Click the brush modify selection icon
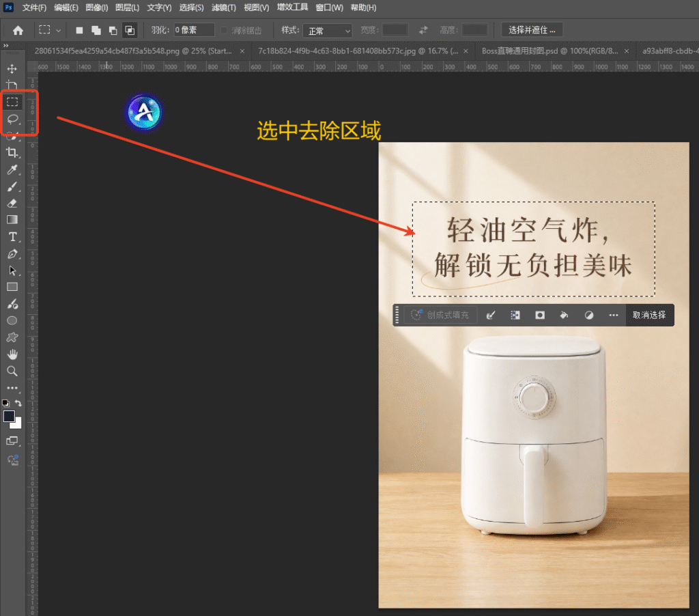This screenshot has width=699, height=616. (x=491, y=316)
